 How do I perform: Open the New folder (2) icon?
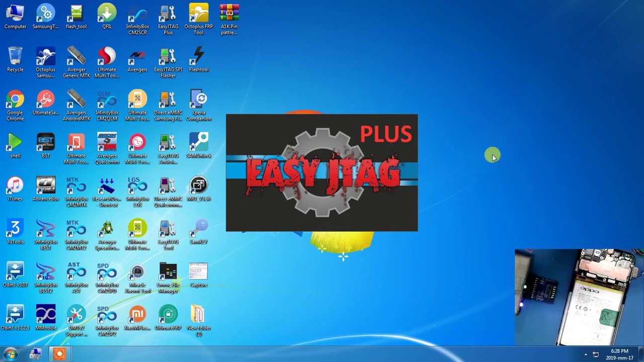199,321
